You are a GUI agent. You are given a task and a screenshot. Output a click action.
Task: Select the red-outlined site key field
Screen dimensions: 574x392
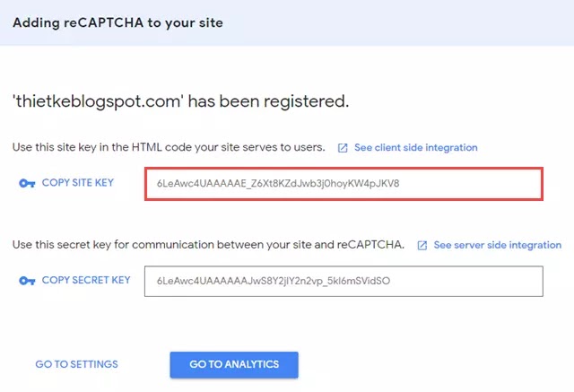[x=344, y=184]
